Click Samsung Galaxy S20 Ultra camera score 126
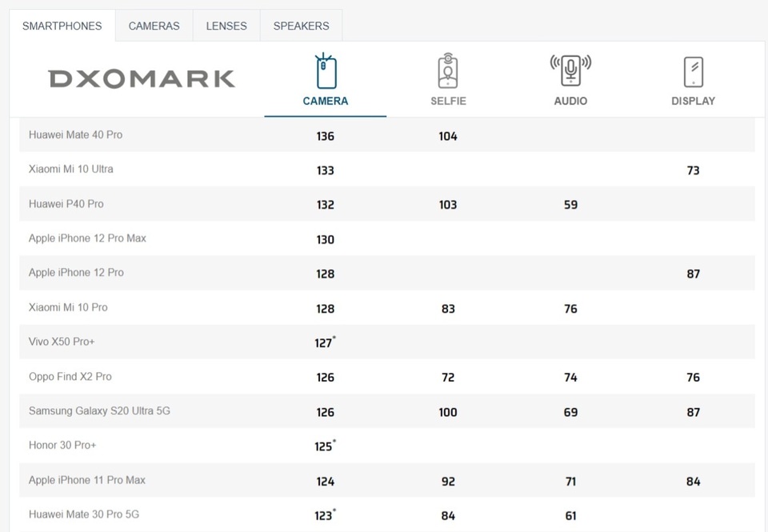 click(x=326, y=413)
